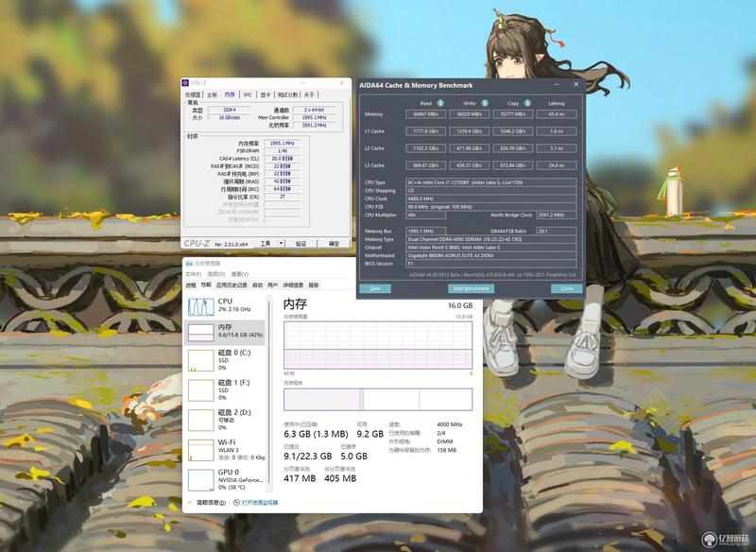Image resolution: width=756 pixels, height=552 pixels.
Task: Click the L1 Cache Read value 1777.8 GB/s
Action: [x=426, y=131]
